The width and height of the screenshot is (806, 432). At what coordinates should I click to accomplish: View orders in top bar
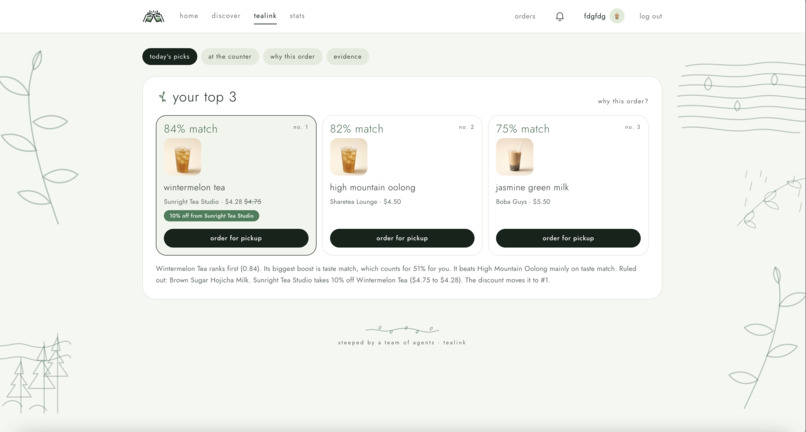pyautogui.click(x=525, y=16)
